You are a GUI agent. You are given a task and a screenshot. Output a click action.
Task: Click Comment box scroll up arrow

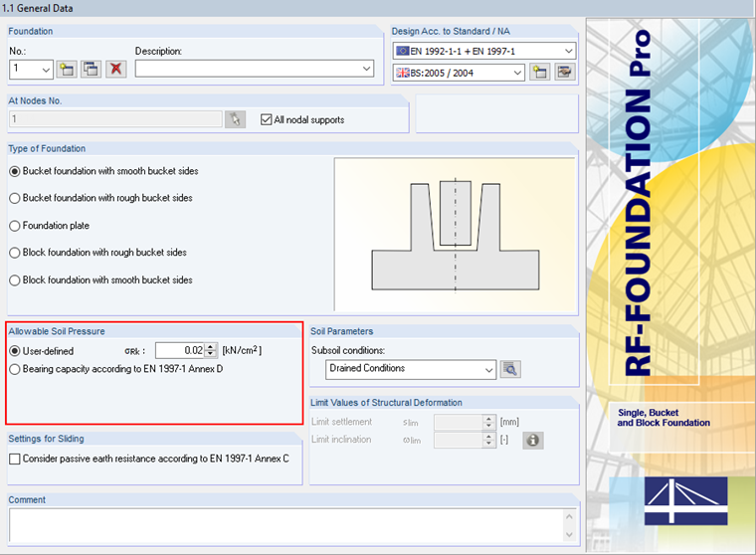(x=569, y=516)
